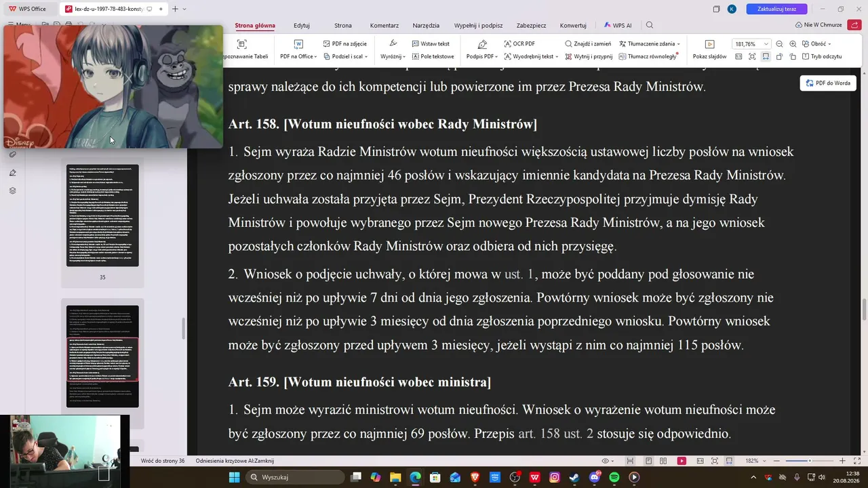Start the Pokaz slajdów slideshow
This screenshot has width=868, height=488.
pyautogui.click(x=709, y=49)
